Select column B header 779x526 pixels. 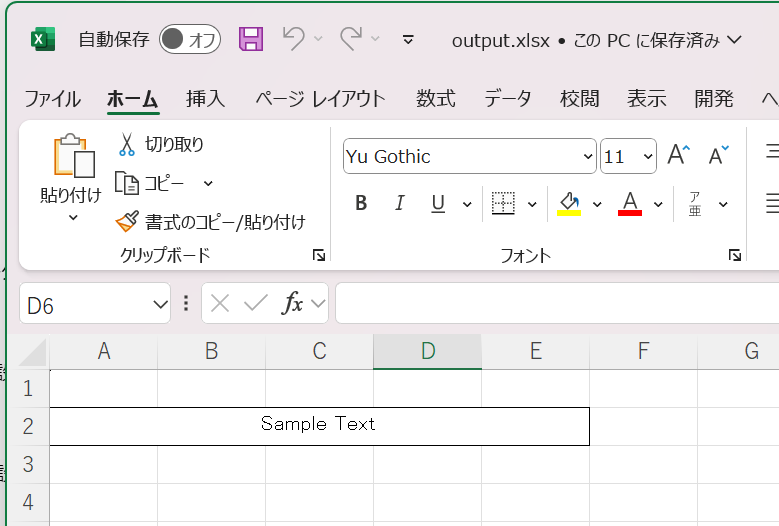pos(212,351)
